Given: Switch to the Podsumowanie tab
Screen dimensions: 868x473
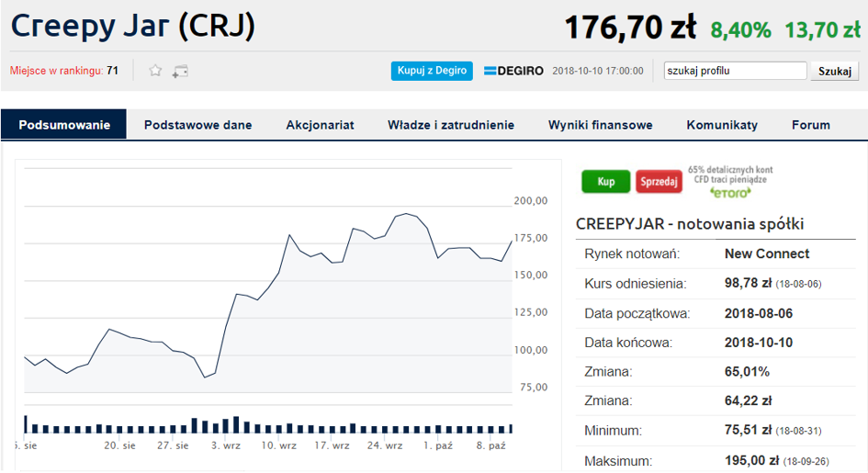Looking at the screenshot, I should [64, 125].
